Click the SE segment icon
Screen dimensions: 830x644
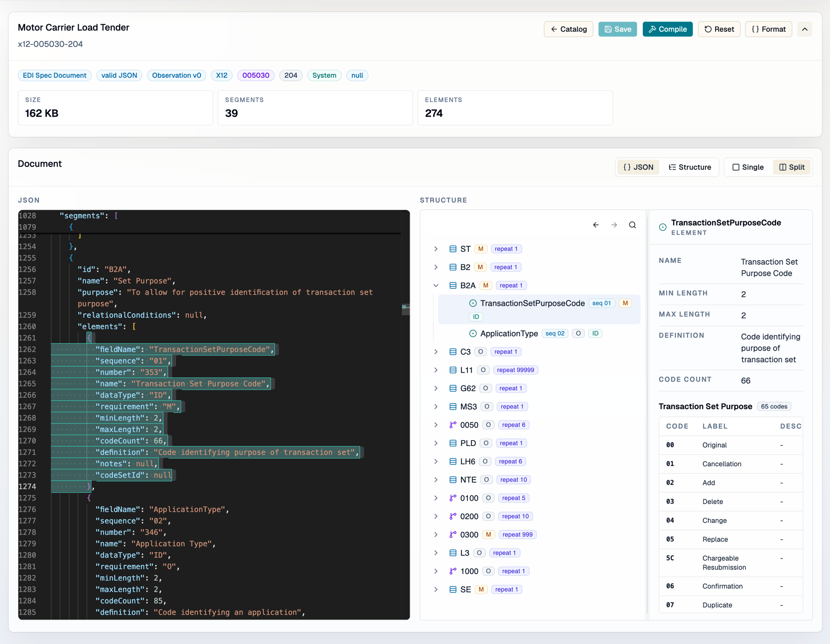pyautogui.click(x=453, y=590)
